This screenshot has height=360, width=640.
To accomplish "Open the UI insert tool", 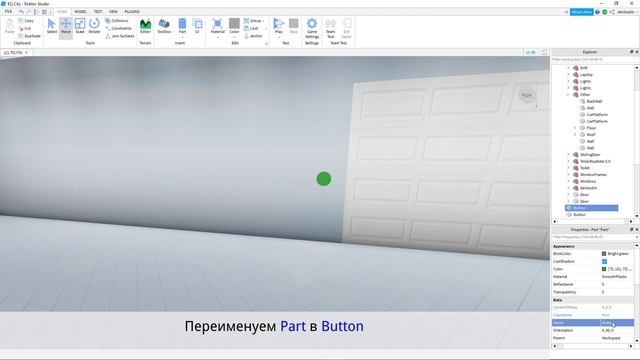I will [x=197, y=27].
